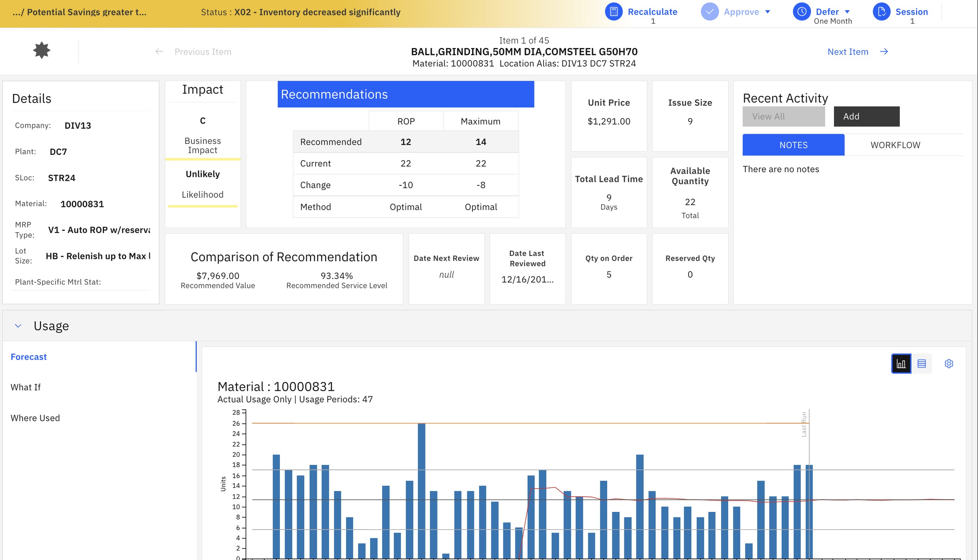This screenshot has height=560, width=978.
Task: Click the Approve checkmark icon
Action: click(710, 12)
